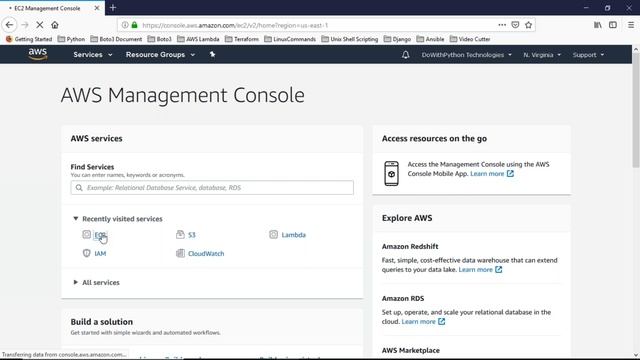The image size is (640, 360).
Task: Show site information icon in address bar
Action: (125, 25)
